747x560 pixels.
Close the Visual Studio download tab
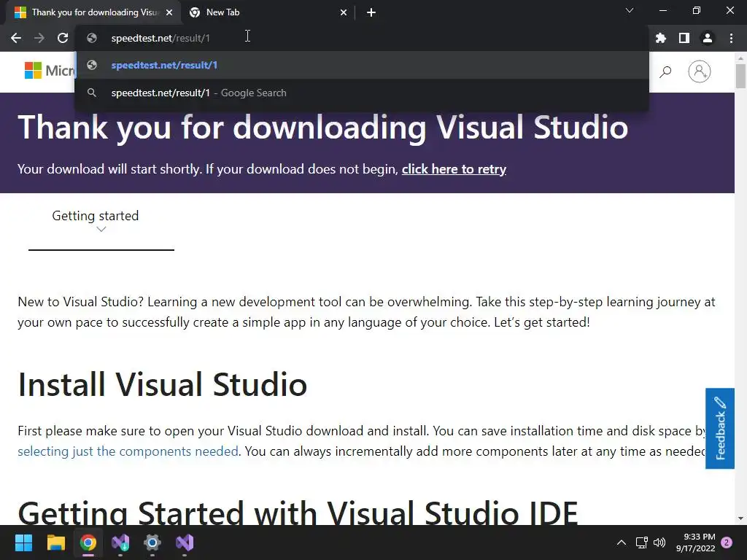pyautogui.click(x=169, y=12)
